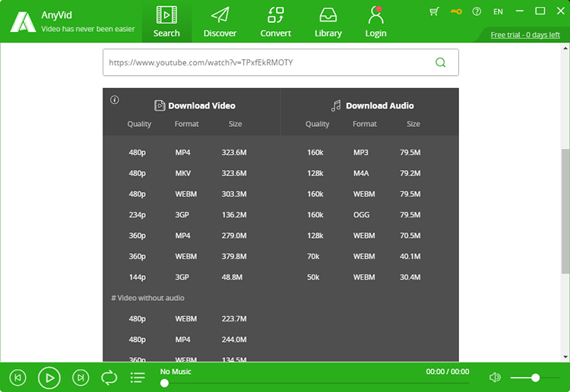Open the Search tab

click(x=166, y=22)
